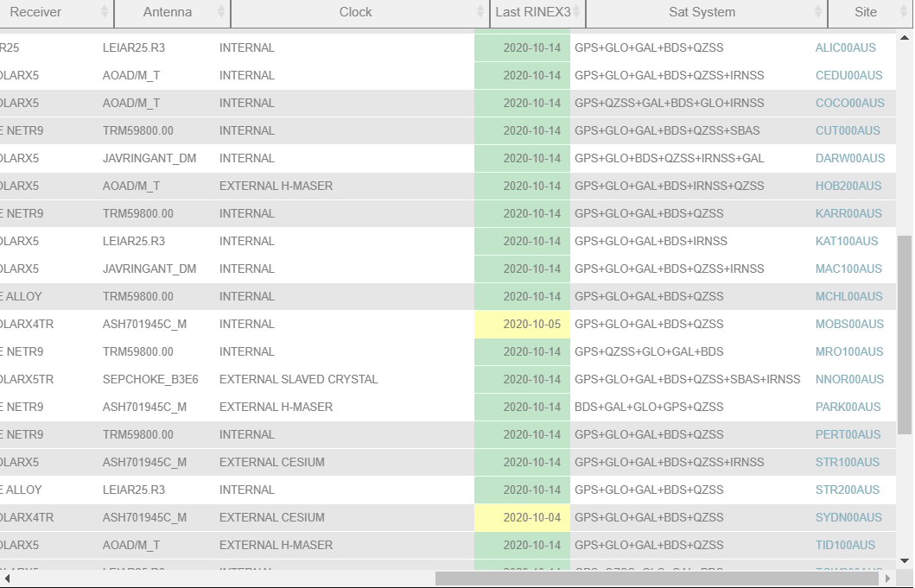The image size is (915, 588).
Task: Click the vertical scrollbar up arrow
Action: coord(905,38)
